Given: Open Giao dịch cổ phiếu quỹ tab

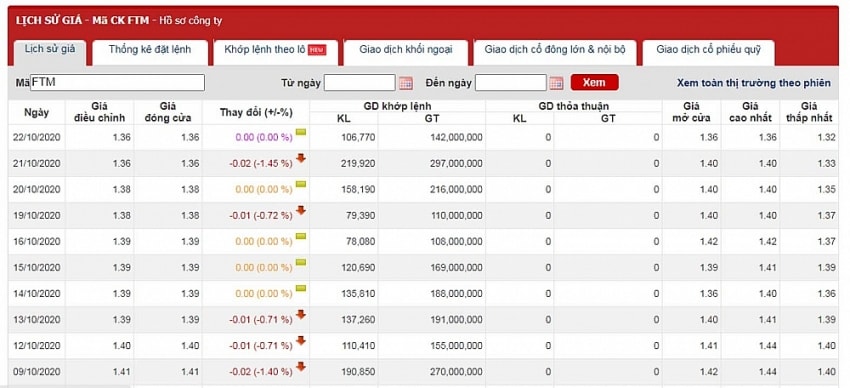Looking at the screenshot, I should (709, 50).
